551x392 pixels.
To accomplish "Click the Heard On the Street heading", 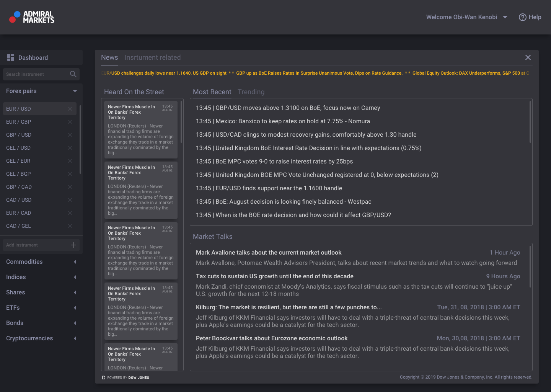I will point(134,92).
